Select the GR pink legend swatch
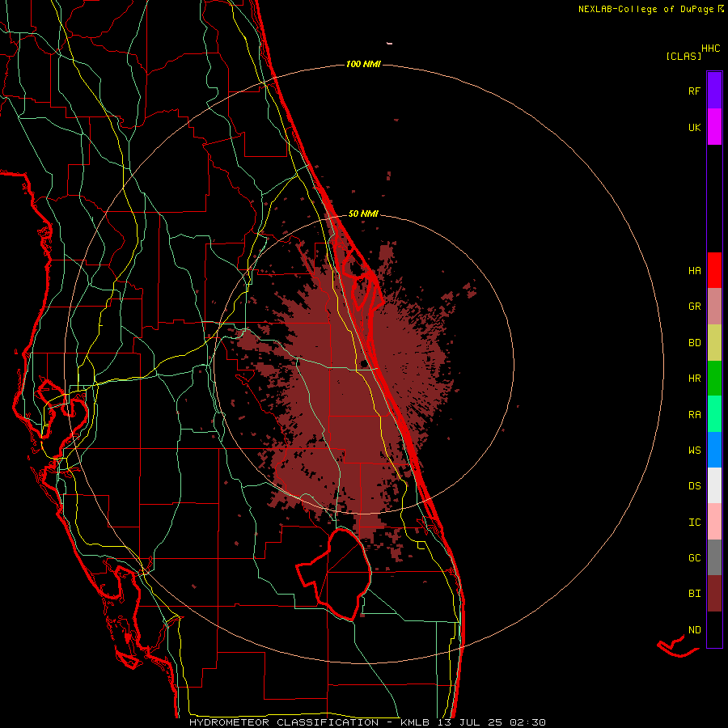Viewport: 728px width, 728px height. pyautogui.click(x=714, y=307)
